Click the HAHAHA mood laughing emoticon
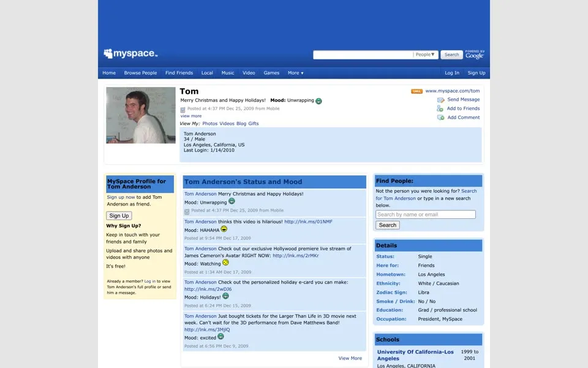Image resolution: width=588 pixels, height=368 pixels. pyautogui.click(x=224, y=229)
